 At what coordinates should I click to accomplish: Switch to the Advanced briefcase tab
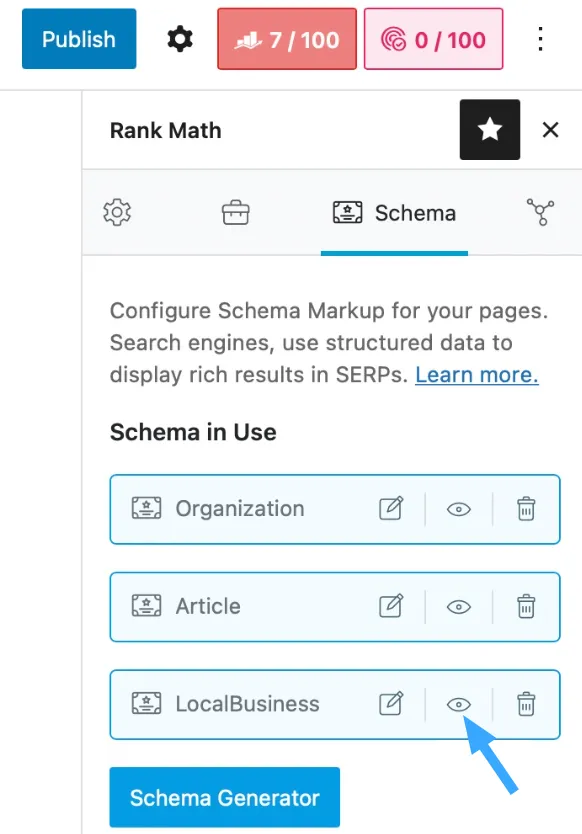click(236, 213)
